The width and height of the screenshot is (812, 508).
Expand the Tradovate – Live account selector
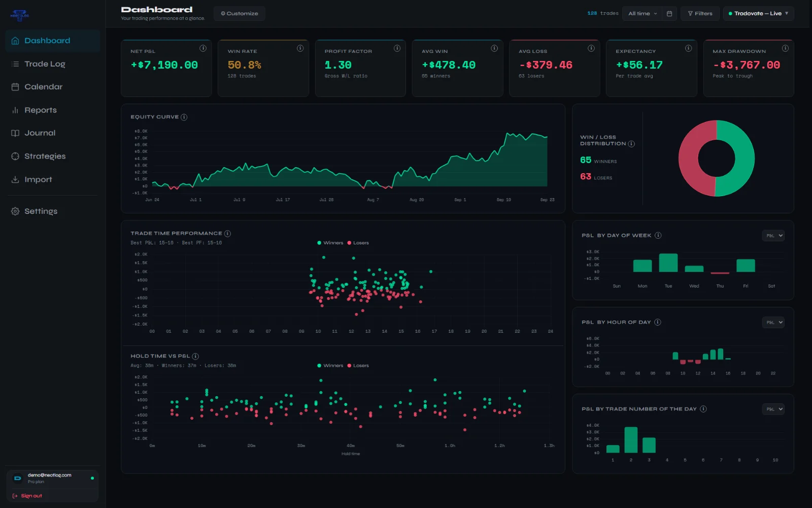tap(758, 14)
